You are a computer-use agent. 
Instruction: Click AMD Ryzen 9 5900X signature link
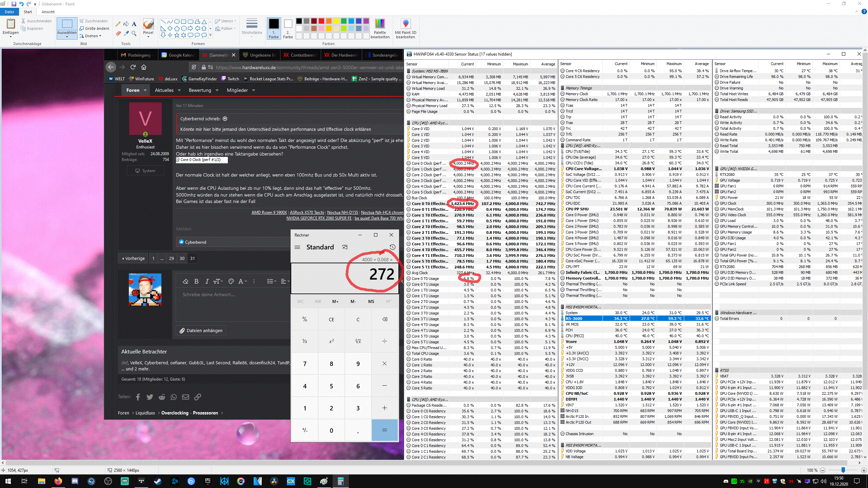[269, 212]
